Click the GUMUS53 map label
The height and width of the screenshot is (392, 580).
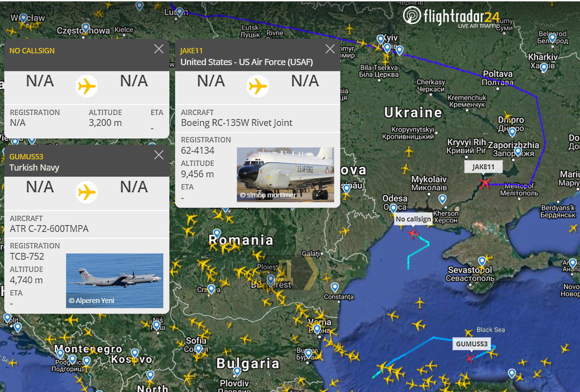pos(472,344)
